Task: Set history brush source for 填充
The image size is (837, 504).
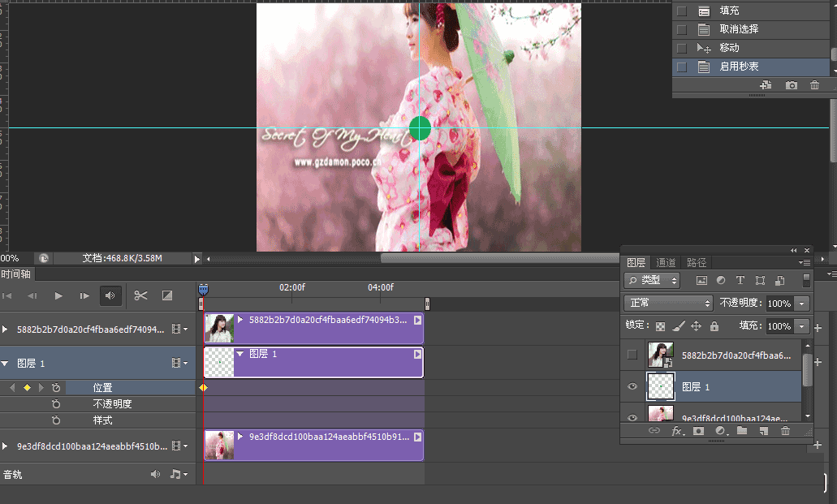Action: (682, 11)
